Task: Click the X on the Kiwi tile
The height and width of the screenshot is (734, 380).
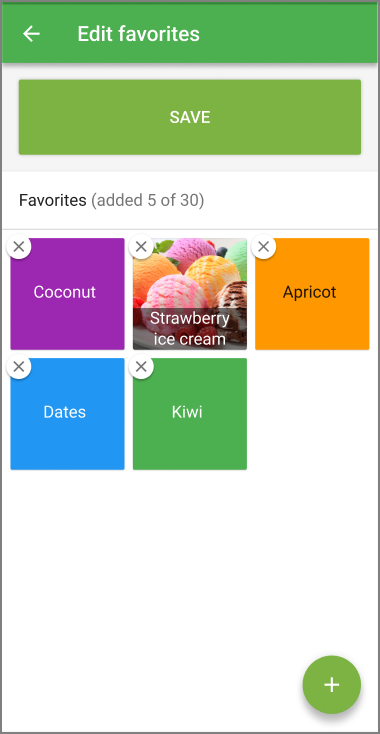Action: [141, 367]
